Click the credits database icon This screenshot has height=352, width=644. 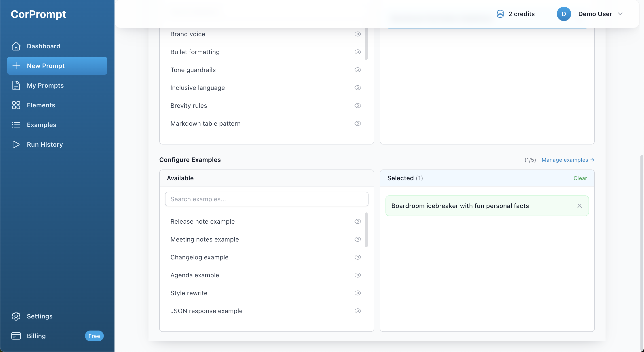coord(500,14)
